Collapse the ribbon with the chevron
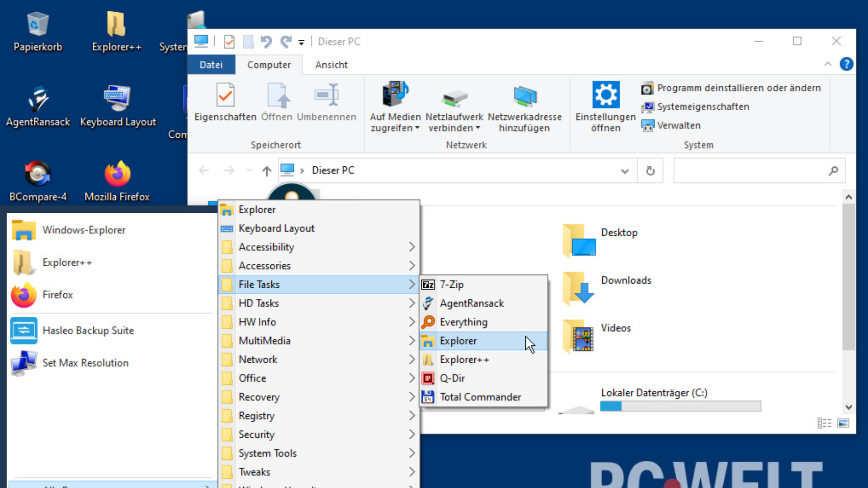 pos(828,64)
